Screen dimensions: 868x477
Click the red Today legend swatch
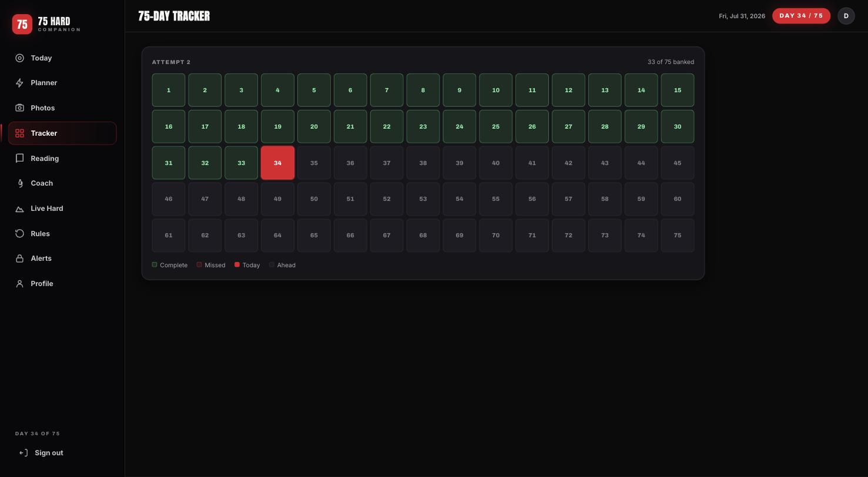pyautogui.click(x=237, y=264)
